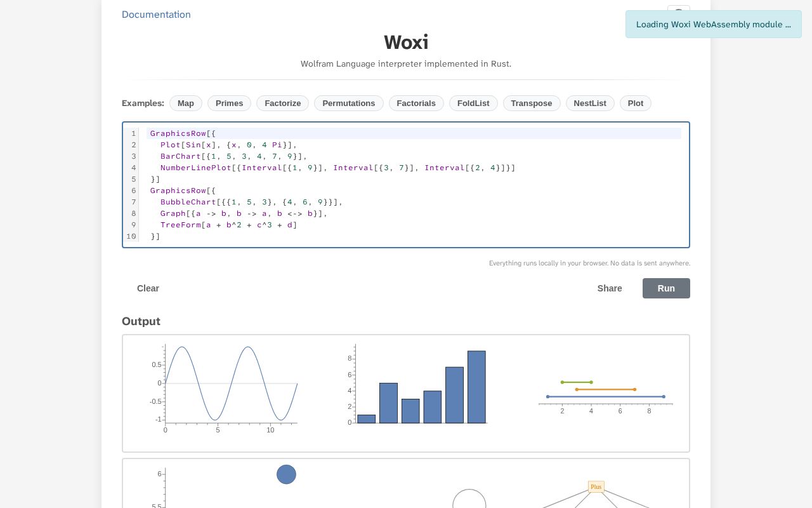Click the 'Wolfram Language interpreter implemented in Rust.' subtitle
This screenshot has width=812, height=508.
click(x=406, y=63)
